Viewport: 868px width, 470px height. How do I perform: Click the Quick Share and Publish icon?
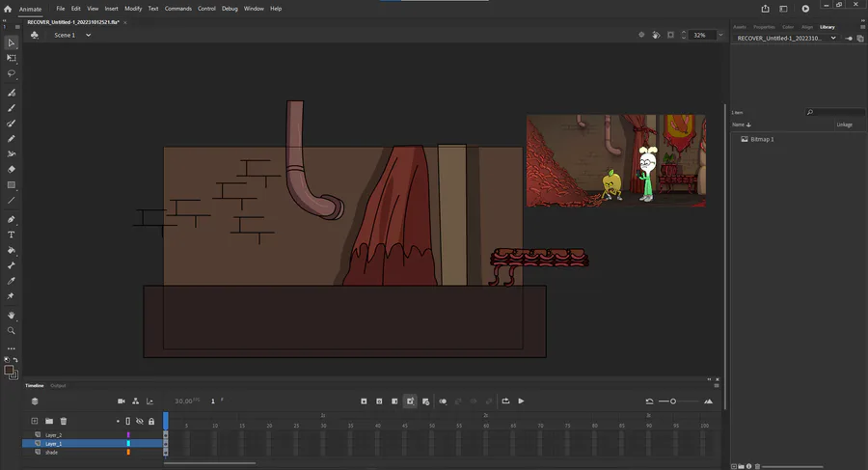click(765, 9)
